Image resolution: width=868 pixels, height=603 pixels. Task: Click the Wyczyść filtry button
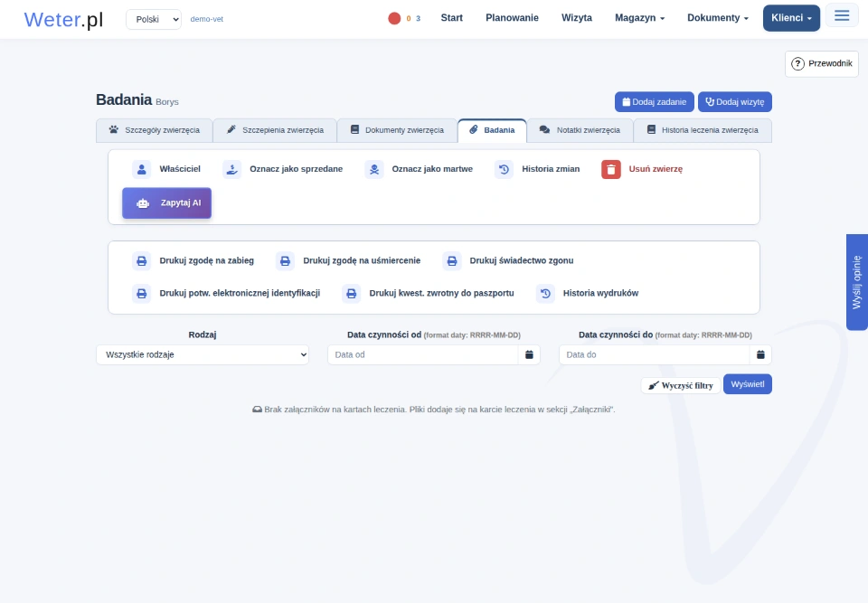pyautogui.click(x=681, y=385)
